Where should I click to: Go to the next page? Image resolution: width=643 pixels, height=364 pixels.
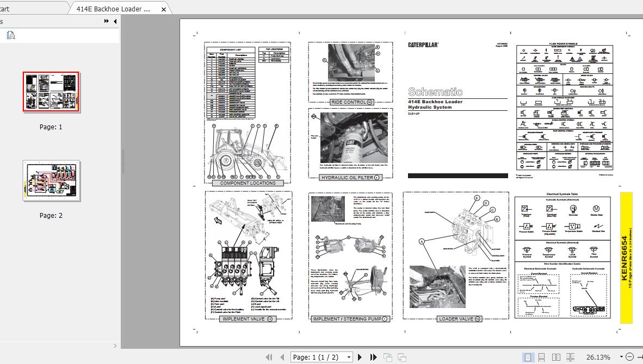tap(360, 357)
